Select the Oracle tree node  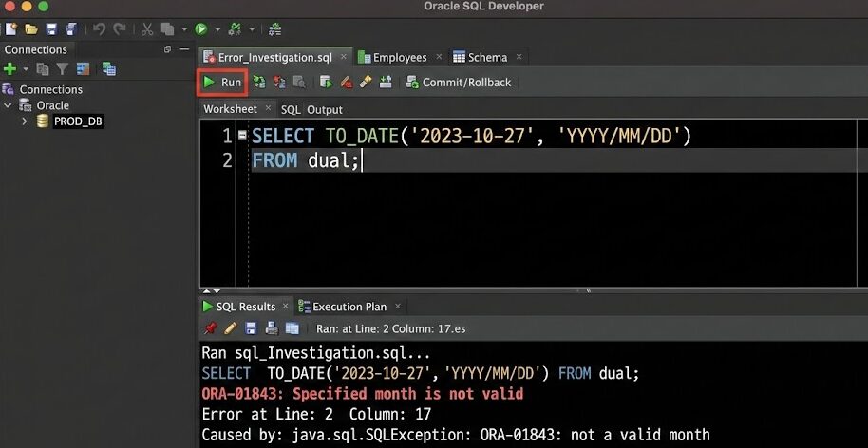coord(52,105)
